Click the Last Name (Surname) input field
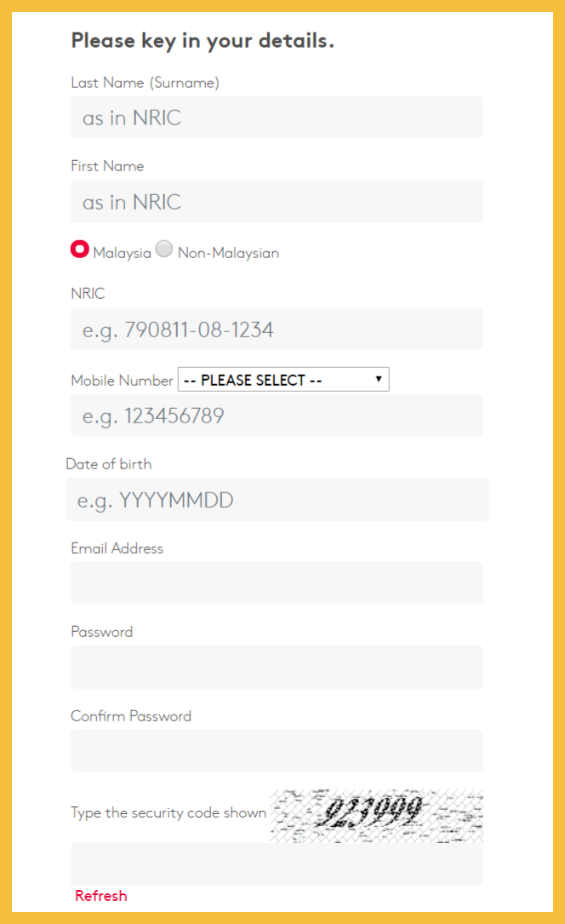 pyautogui.click(x=277, y=118)
